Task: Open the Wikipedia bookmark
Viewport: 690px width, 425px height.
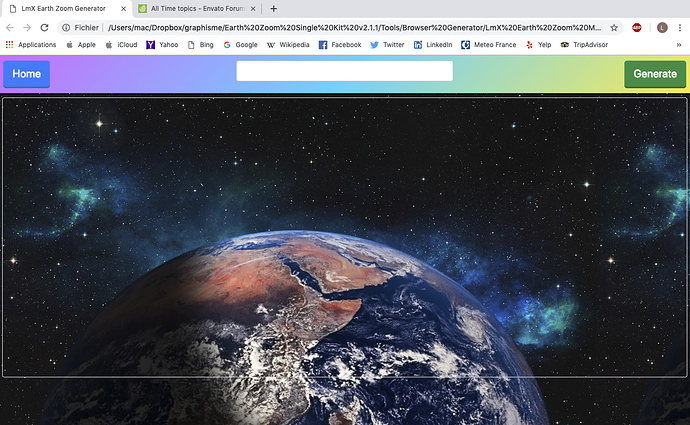Action: tap(288, 44)
